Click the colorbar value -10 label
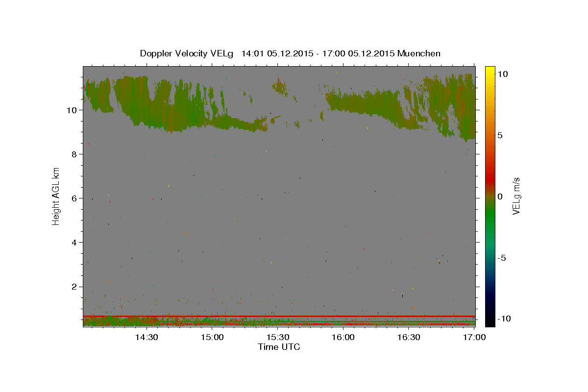The height and width of the screenshot is (392, 588). [x=504, y=319]
